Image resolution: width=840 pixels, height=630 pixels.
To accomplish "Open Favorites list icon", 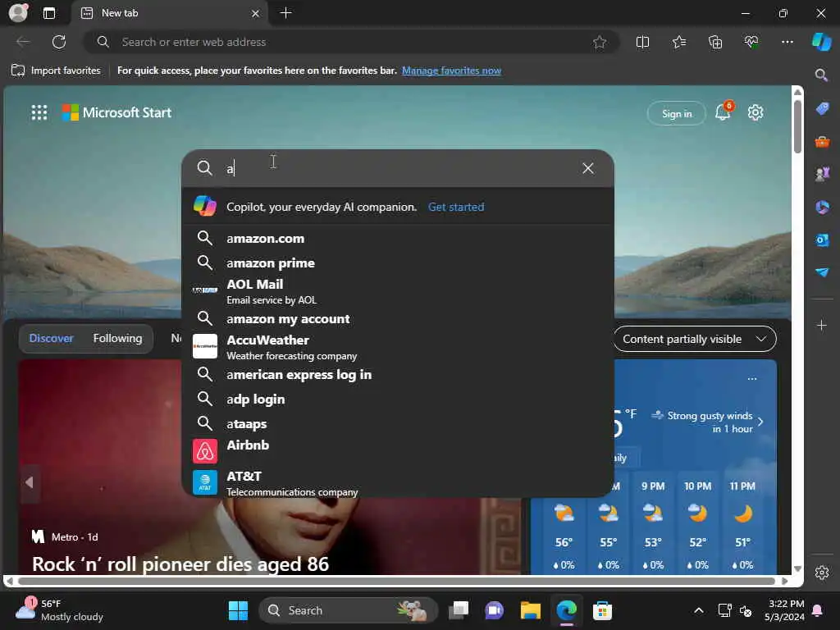I will pyautogui.click(x=678, y=42).
